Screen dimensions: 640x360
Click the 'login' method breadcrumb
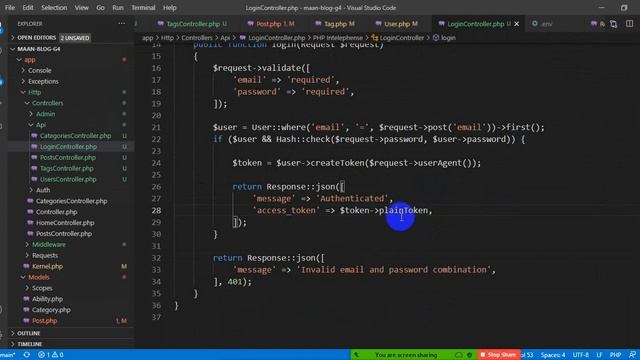(448, 38)
